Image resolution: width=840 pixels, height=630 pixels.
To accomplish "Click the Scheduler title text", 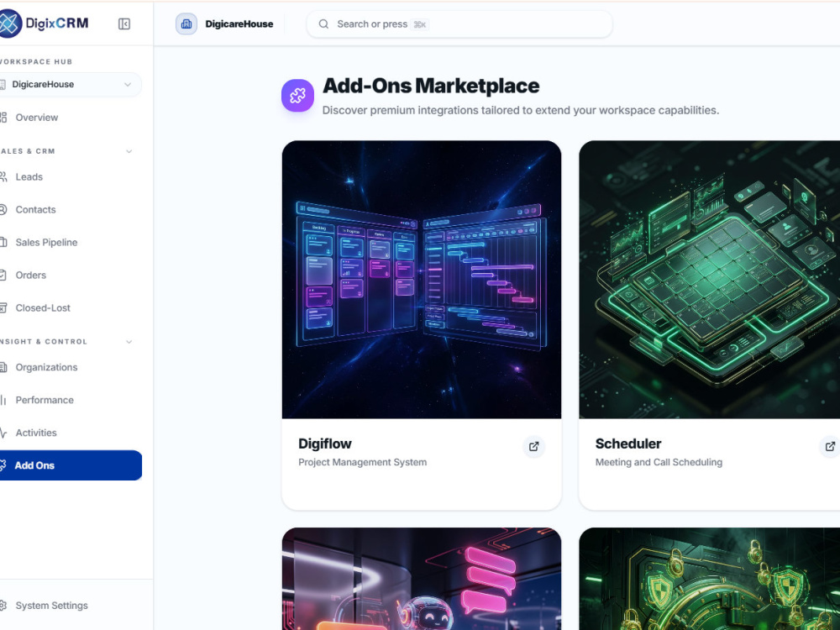I will 628,444.
